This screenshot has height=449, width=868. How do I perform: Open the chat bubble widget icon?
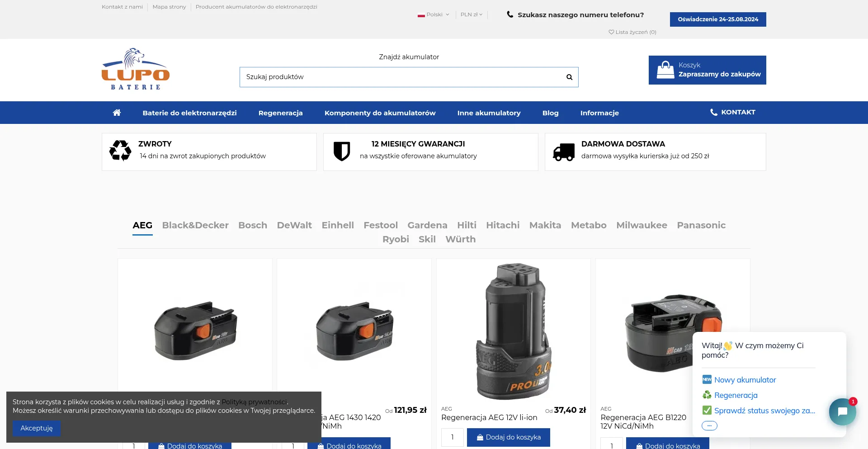[x=842, y=411]
